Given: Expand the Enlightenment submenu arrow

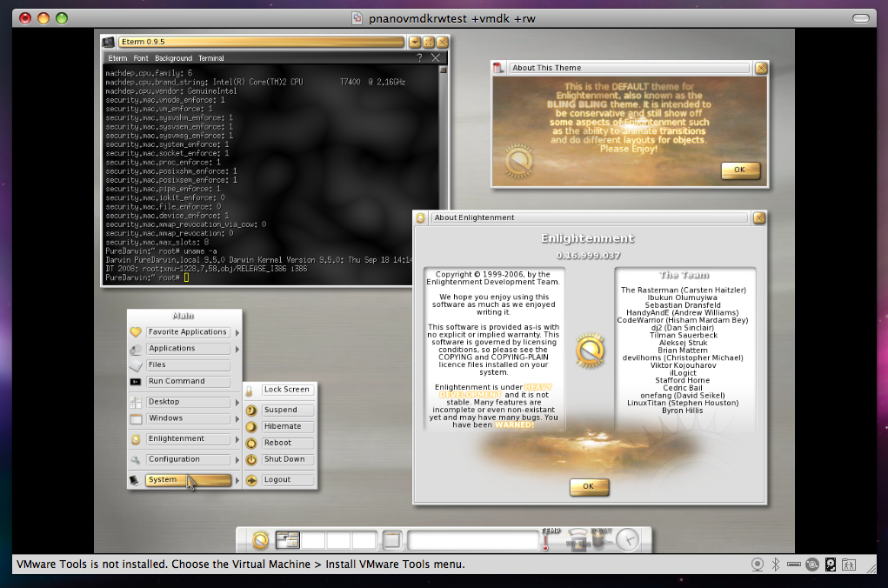Looking at the screenshot, I should pos(237,439).
